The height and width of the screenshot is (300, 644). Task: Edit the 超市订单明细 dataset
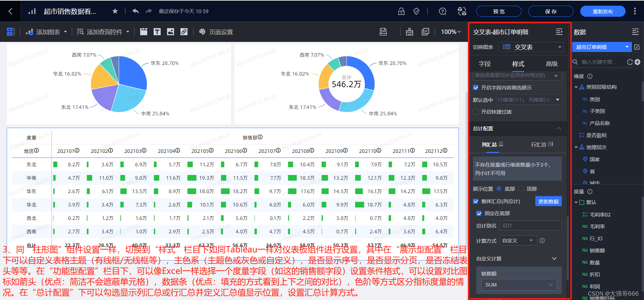click(x=637, y=47)
